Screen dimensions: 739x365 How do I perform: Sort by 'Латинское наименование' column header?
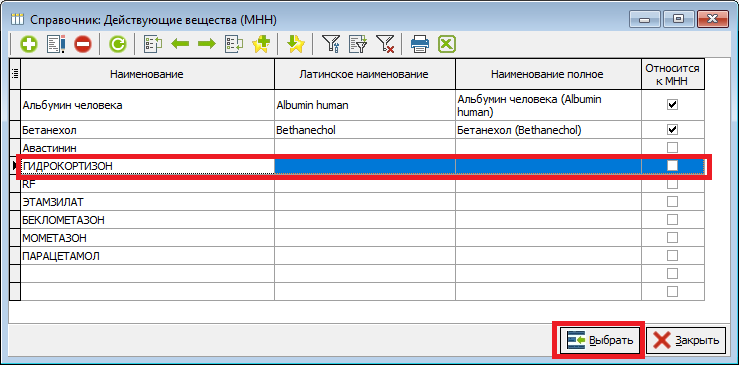point(364,74)
